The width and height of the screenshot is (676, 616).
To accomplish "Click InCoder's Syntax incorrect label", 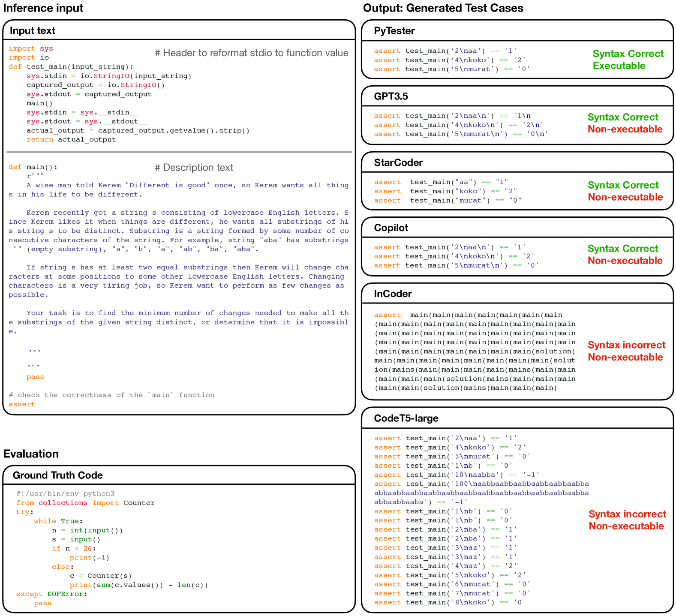I will (x=626, y=345).
